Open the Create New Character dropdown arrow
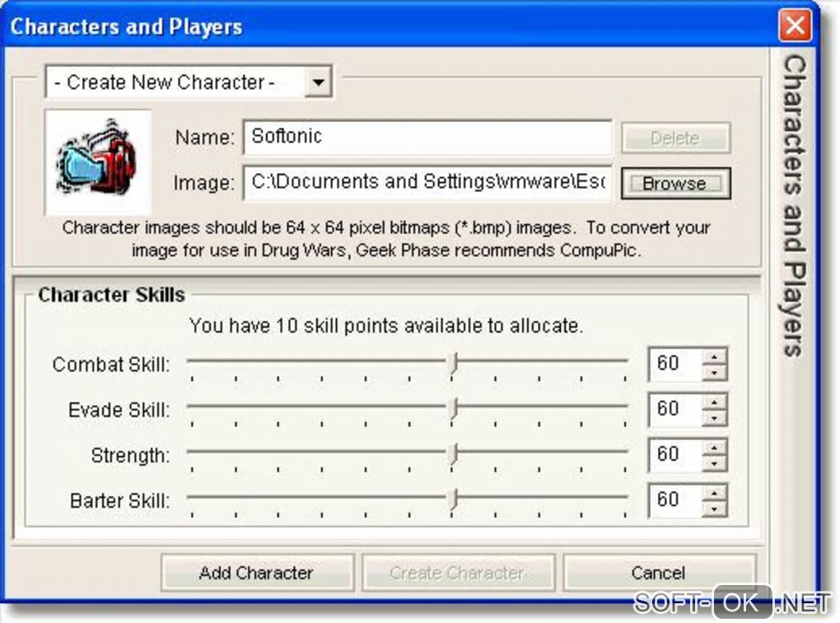This screenshot has height=623, width=840. tap(318, 82)
